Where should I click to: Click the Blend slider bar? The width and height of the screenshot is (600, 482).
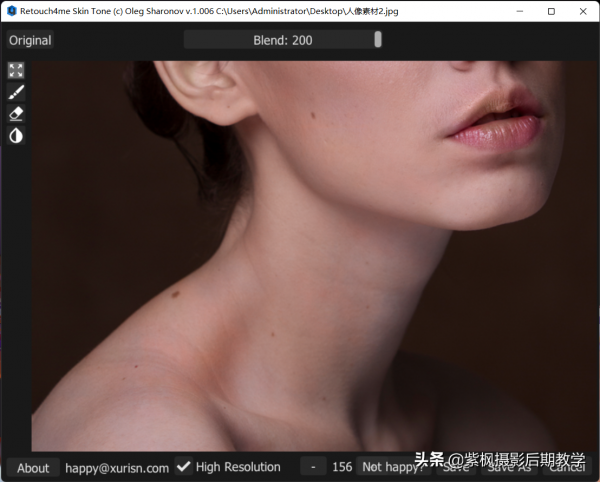(281, 40)
